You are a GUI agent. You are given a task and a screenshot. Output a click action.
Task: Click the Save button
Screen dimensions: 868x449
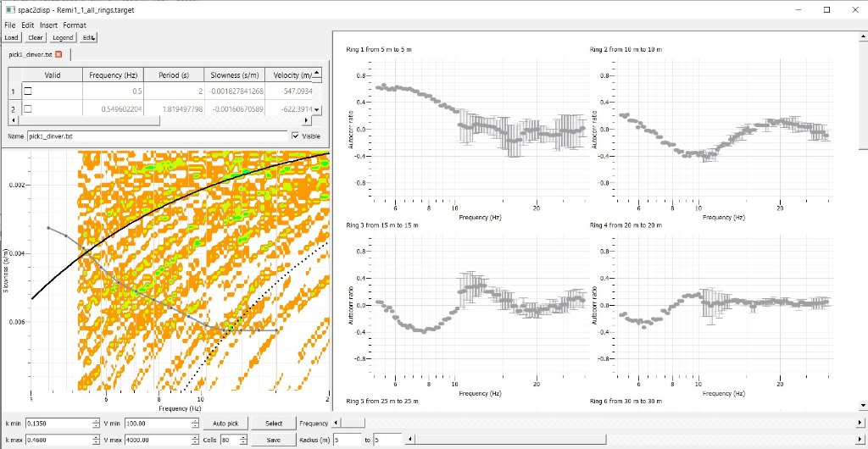pos(274,440)
